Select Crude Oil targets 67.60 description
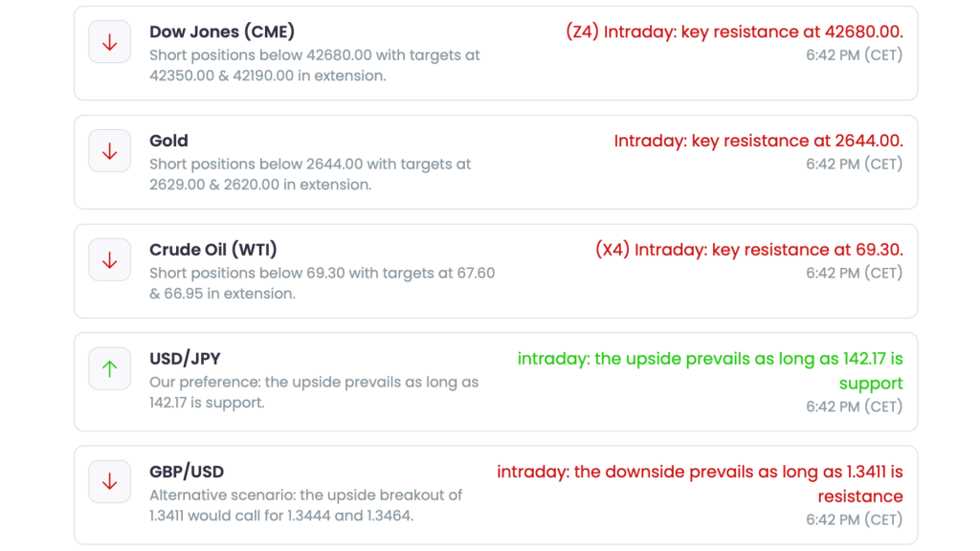Viewport: 980px width, 551px height. tap(322, 283)
